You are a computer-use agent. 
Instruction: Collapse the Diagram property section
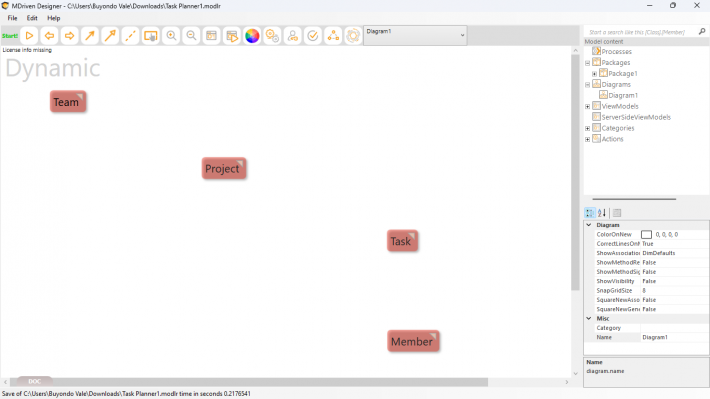pyautogui.click(x=589, y=225)
